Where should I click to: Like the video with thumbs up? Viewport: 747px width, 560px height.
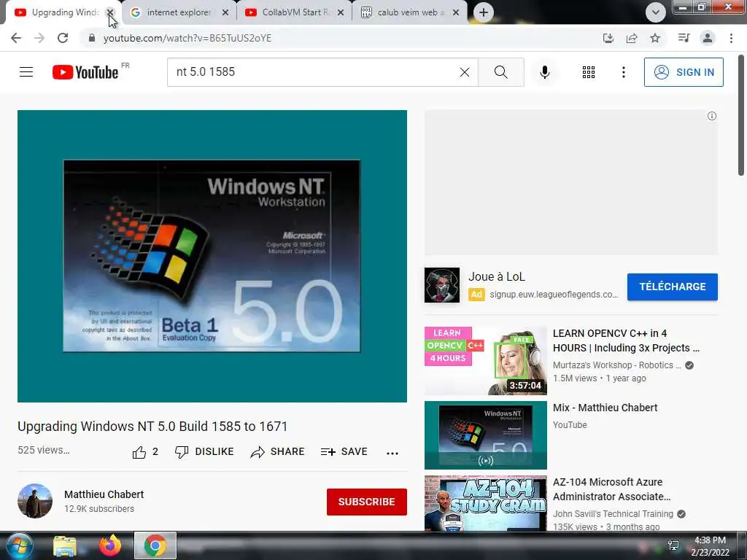[145, 452]
